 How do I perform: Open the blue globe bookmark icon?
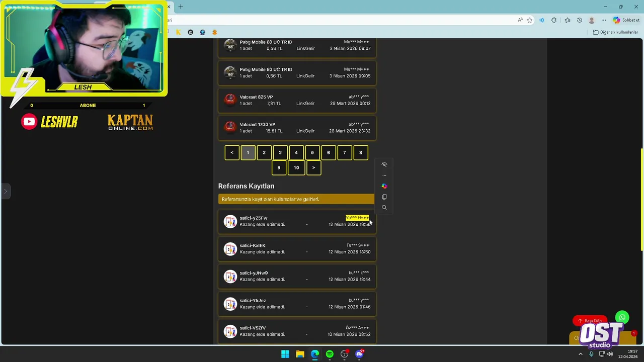coord(202,32)
